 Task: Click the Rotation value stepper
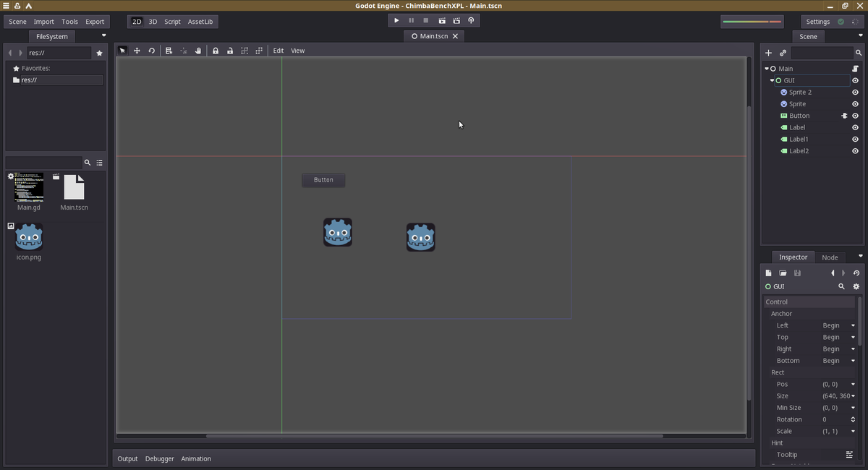[x=854, y=419]
